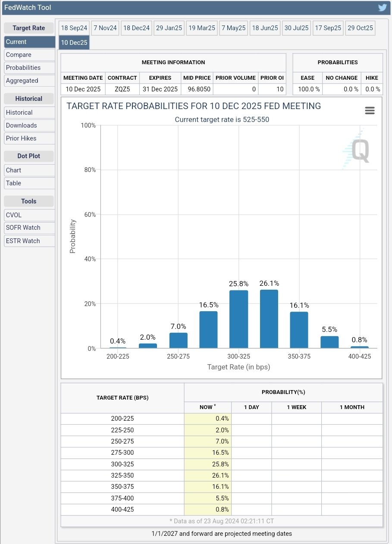The image size is (392, 544).
Task: Click the 1 DAY column header
Action: pos(251,407)
